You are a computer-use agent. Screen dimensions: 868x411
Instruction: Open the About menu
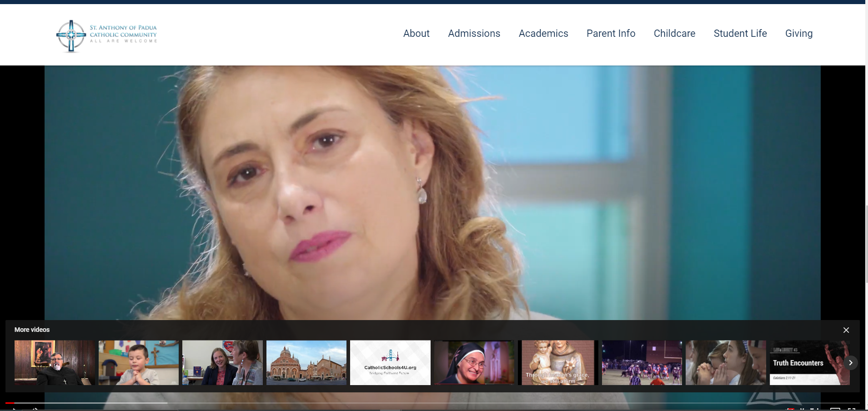click(416, 34)
